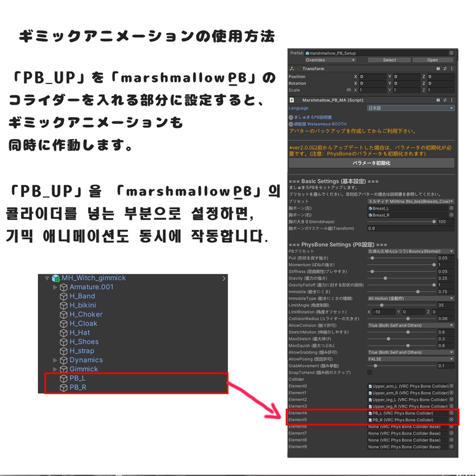The width and height of the screenshot is (476, 476).
Task: Click object picker for Element8 collider field
Action: [451, 440]
